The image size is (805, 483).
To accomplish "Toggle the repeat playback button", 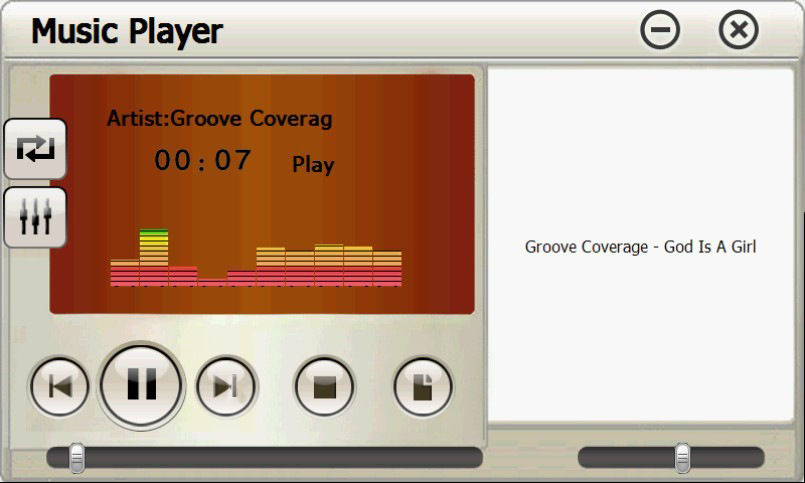I will (x=35, y=149).
